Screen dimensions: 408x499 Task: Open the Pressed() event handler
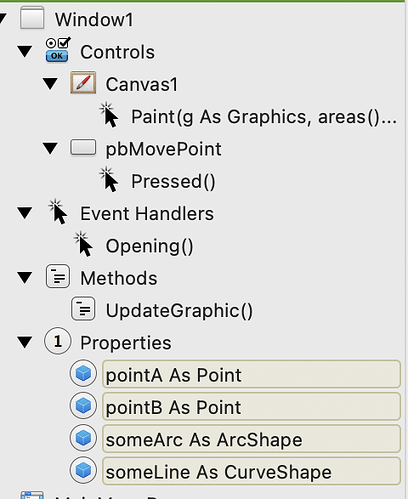pyautogui.click(x=173, y=181)
